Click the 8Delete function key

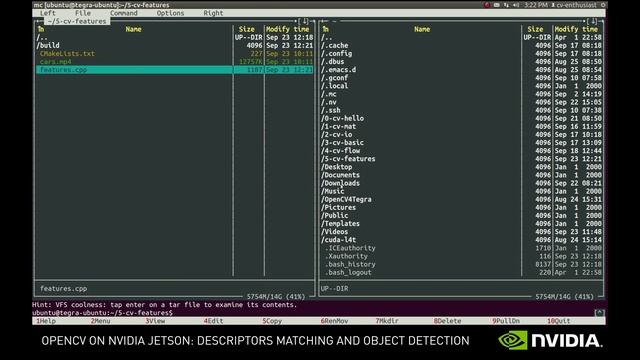tap(447, 321)
